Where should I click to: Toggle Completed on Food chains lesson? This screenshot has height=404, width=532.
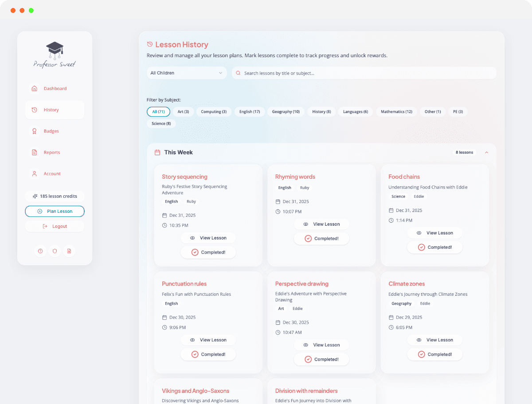(x=435, y=247)
